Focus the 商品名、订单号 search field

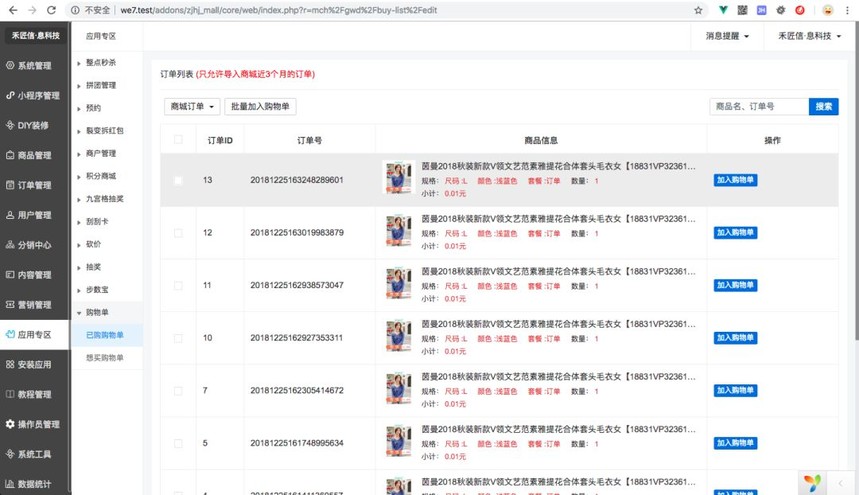[x=759, y=106]
